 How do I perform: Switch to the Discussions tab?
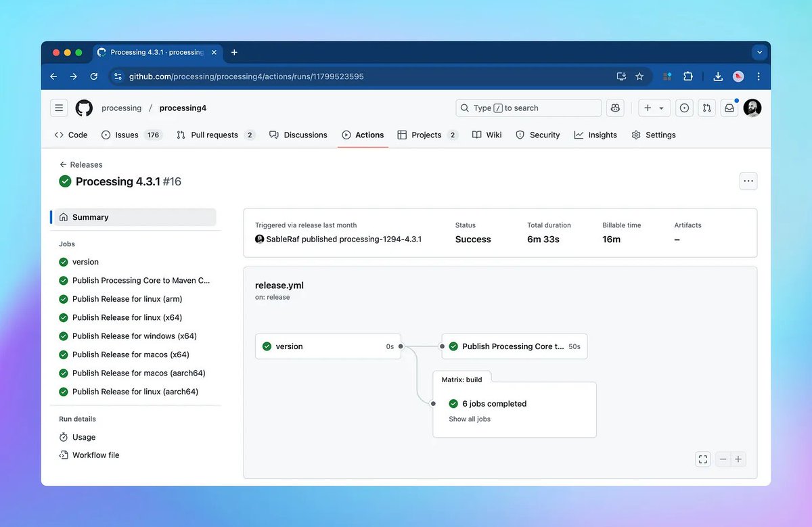pyautogui.click(x=298, y=135)
